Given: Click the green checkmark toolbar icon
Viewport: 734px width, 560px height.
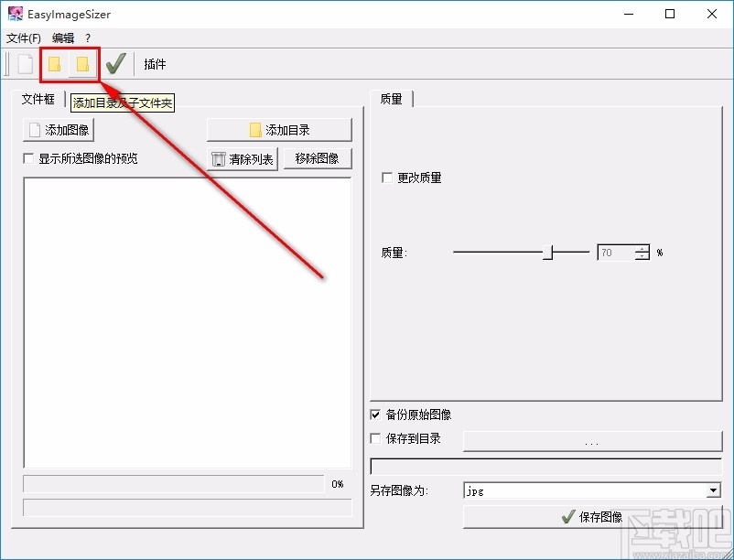Looking at the screenshot, I should [x=115, y=63].
